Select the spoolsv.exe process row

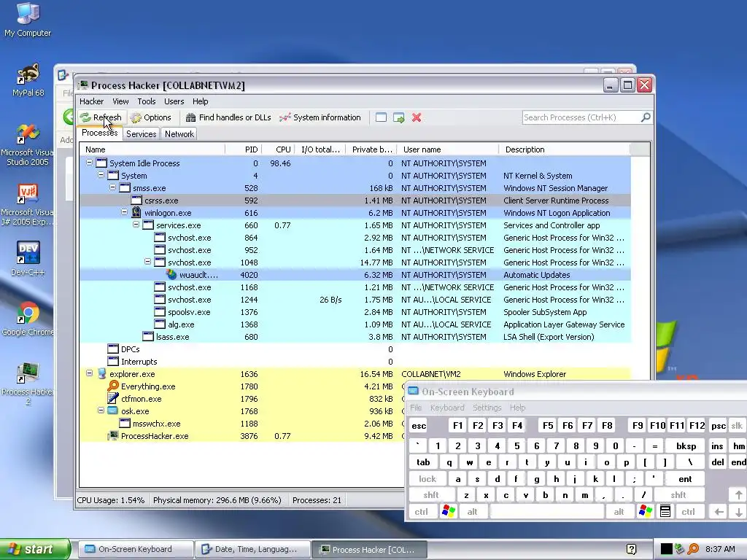click(355, 312)
